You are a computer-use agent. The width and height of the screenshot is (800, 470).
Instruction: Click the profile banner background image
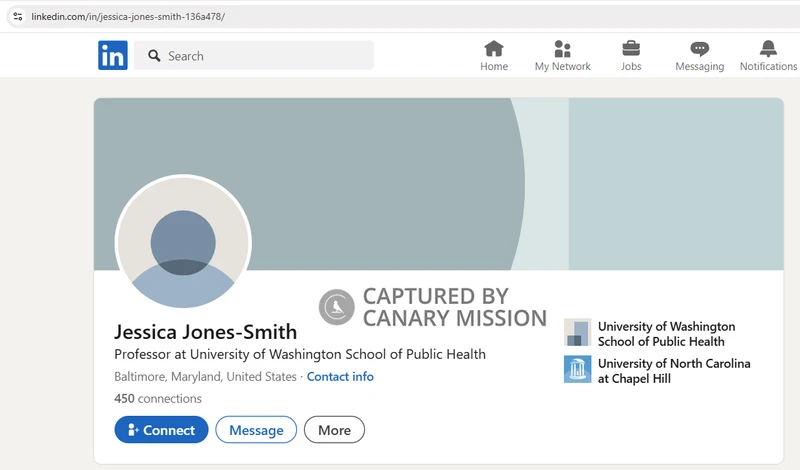439,184
